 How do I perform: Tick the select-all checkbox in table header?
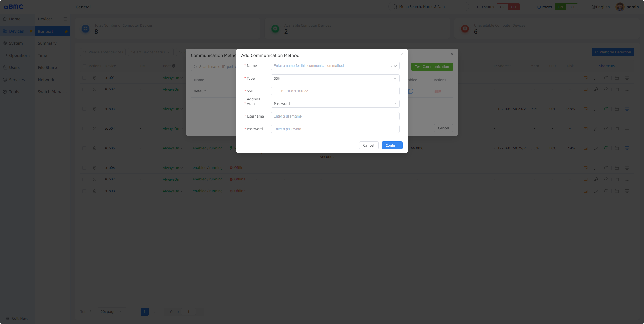84,66
